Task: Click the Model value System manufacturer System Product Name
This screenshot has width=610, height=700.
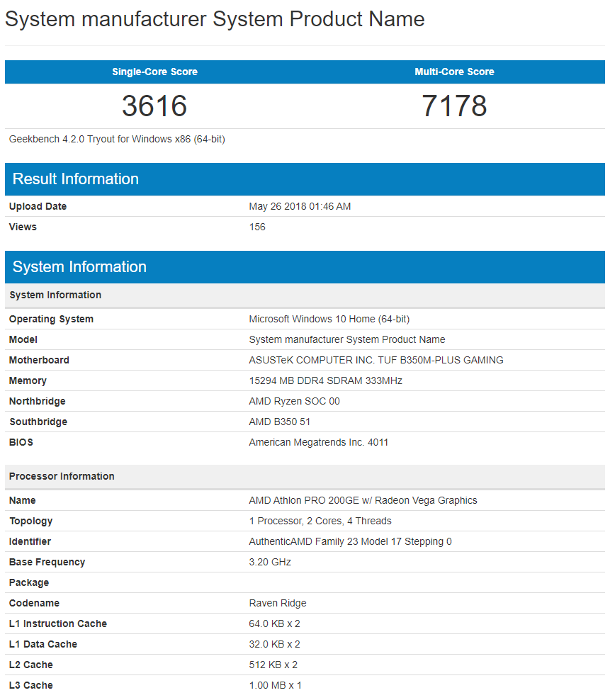Action: tap(347, 340)
